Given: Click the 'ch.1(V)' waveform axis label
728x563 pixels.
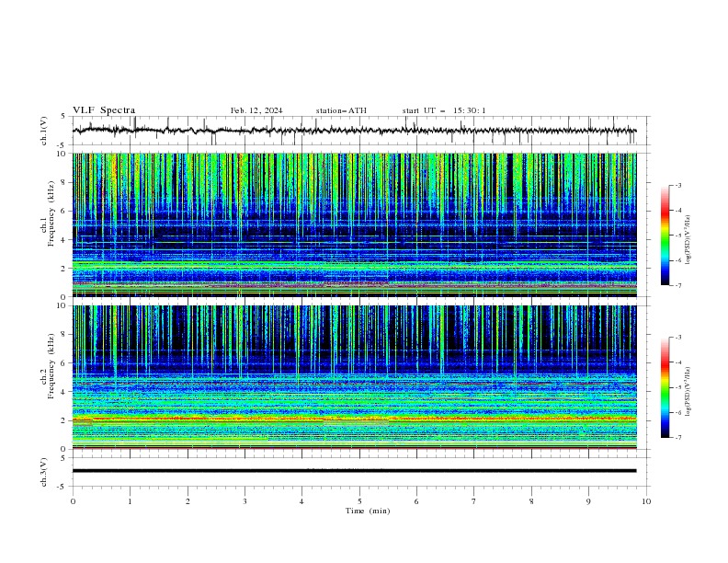Looking at the screenshot, I should pos(44,131).
